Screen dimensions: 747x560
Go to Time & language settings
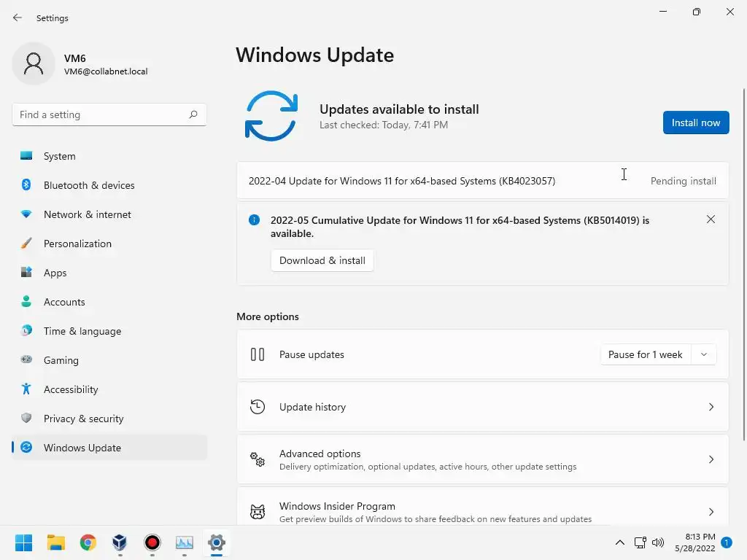pos(109,331)
